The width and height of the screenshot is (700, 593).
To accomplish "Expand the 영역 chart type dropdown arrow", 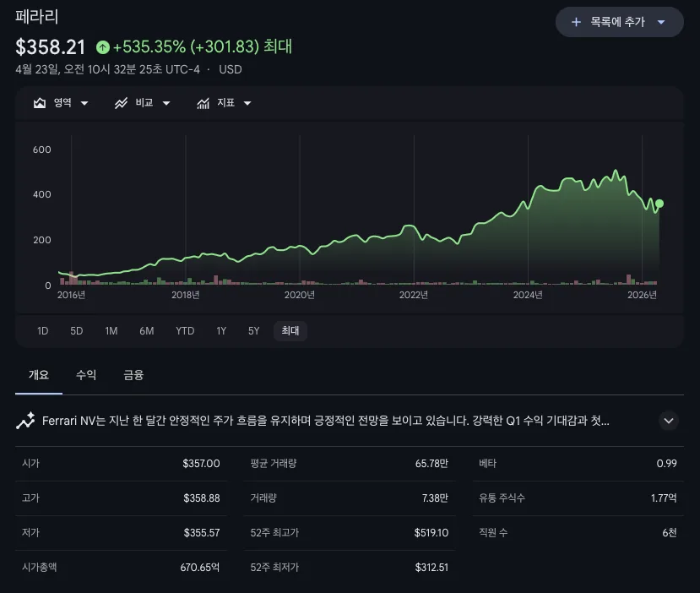I will (84, 103).
